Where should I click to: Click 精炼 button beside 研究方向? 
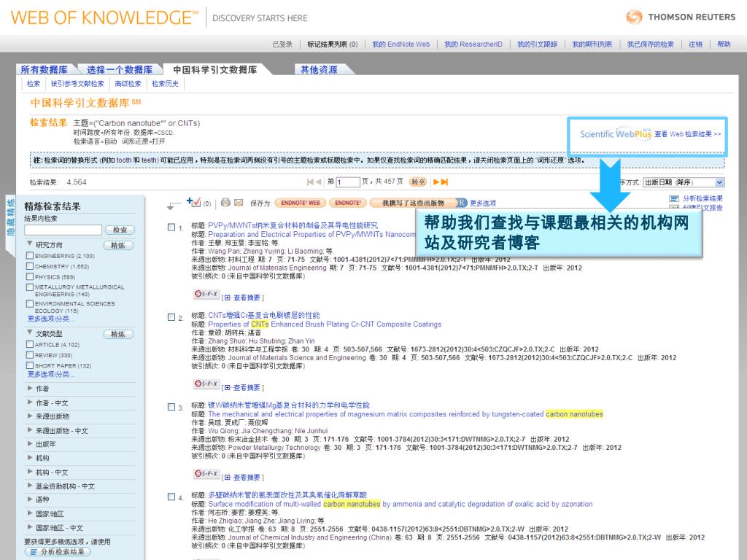pos(118,246)
